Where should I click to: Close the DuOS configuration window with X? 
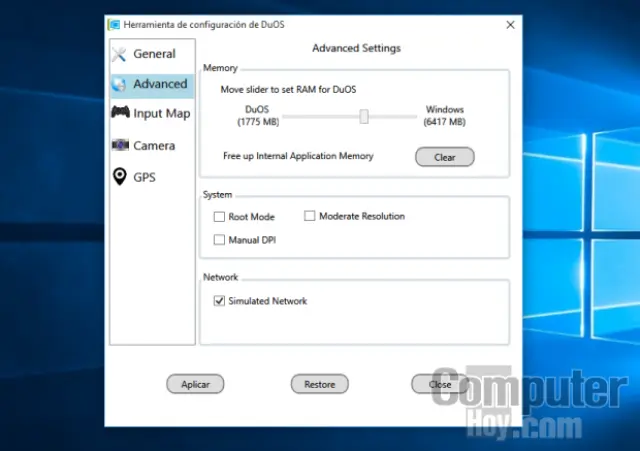510,24
